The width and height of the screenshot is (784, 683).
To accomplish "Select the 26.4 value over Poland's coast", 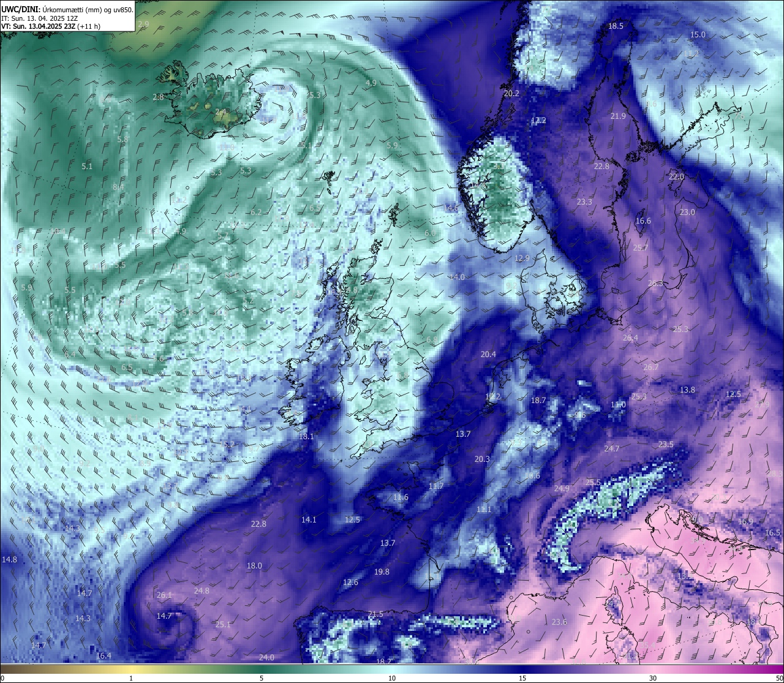I will tap(630, 338).
